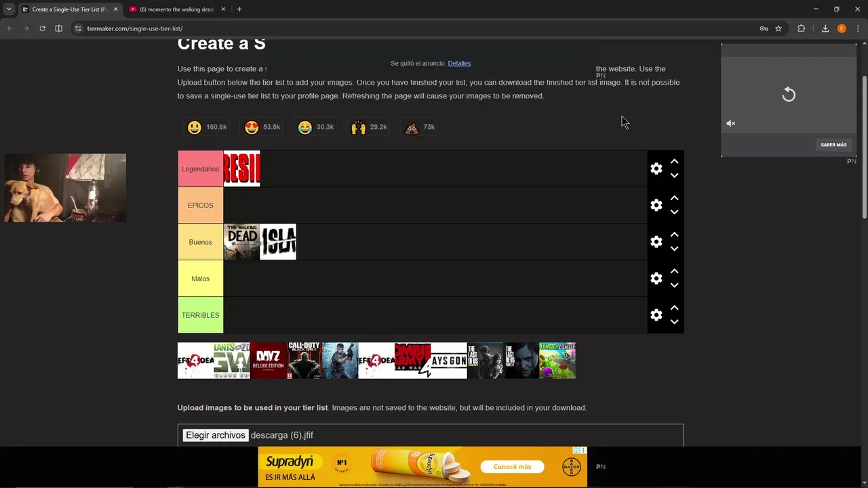The width and height of the screenshot is (868, 488).
Task: Go back with browser back arrow
Action: [9, 28]
